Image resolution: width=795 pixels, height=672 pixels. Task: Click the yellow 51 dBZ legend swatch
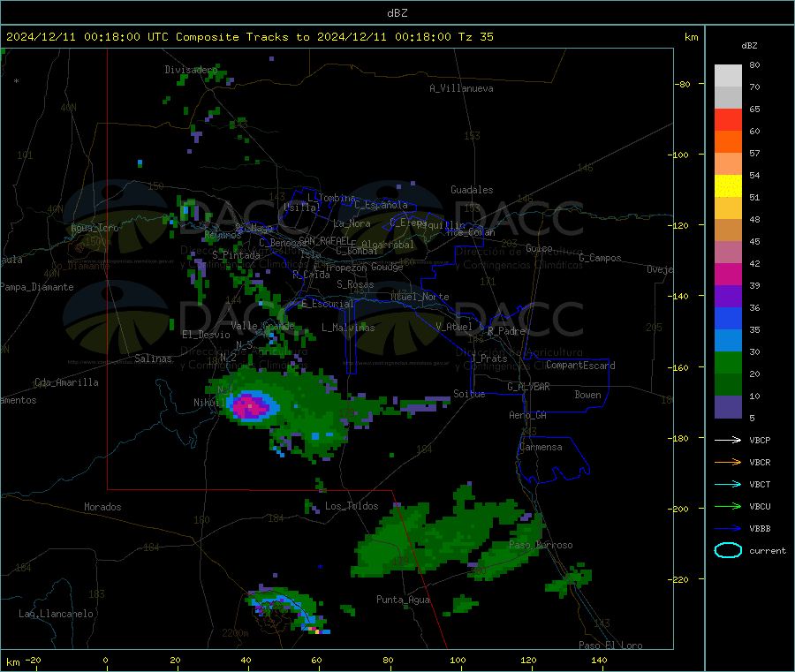click(728, 186)
